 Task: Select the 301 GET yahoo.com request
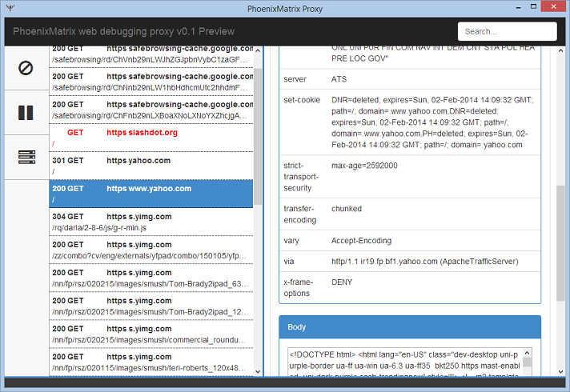(151, 166)
